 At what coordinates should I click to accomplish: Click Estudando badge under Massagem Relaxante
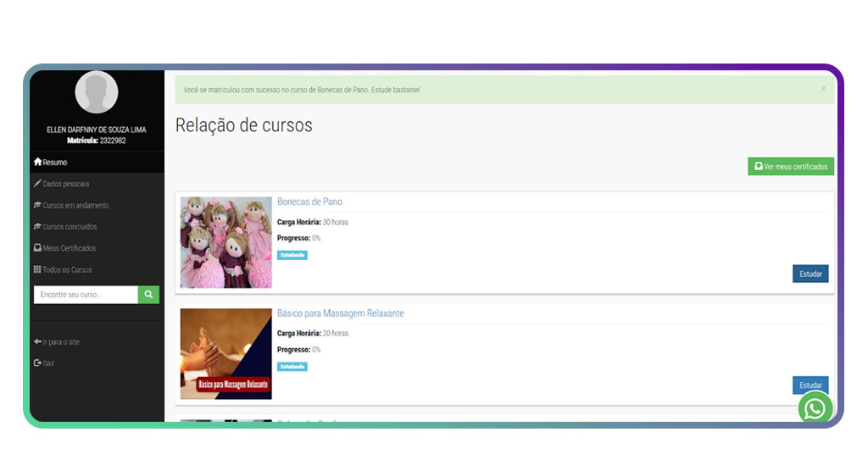point(292,367)
